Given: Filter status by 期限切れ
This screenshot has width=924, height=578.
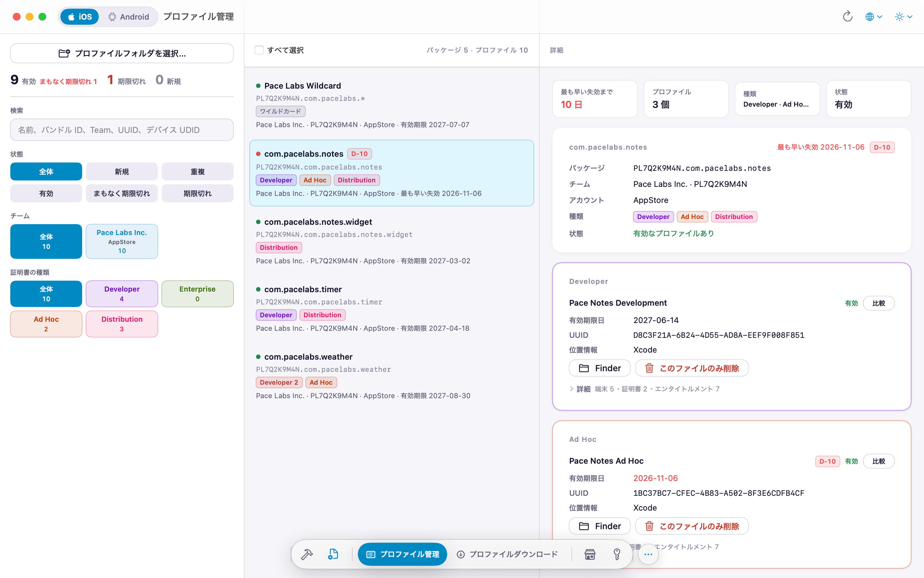Looking at the screenshot, I should [x=197, y=193].
